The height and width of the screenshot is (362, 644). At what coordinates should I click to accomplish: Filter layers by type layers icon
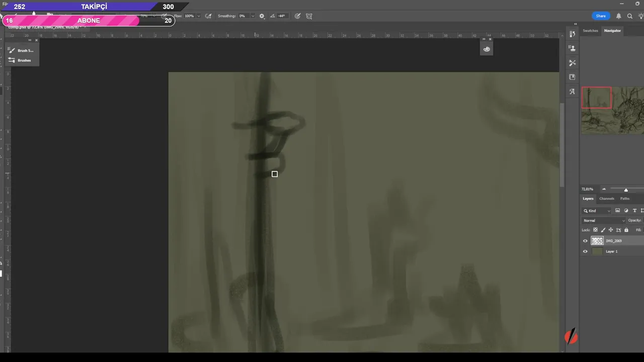(634, 211)
